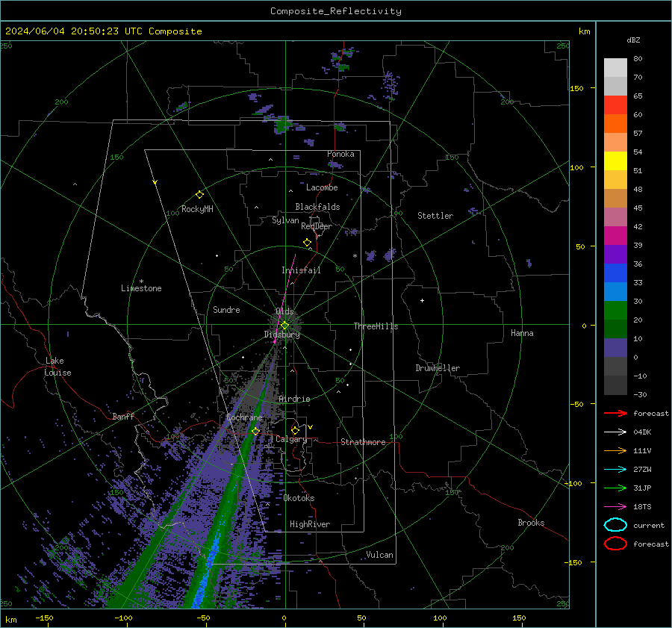Viewport: 672px width, 628px height.
Task: Click the Brooks label
Action: tap(531, 523)
